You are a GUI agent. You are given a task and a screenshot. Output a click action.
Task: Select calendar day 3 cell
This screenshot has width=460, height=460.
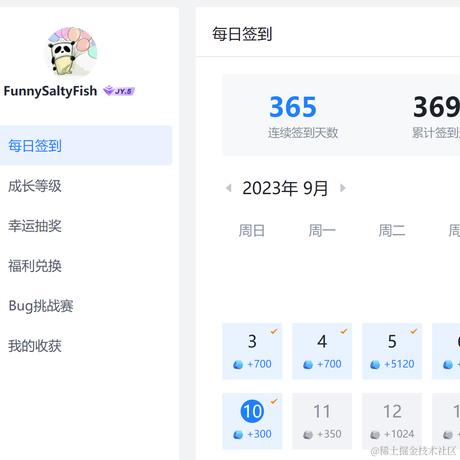pyautogui.click(x=252, y=351)
